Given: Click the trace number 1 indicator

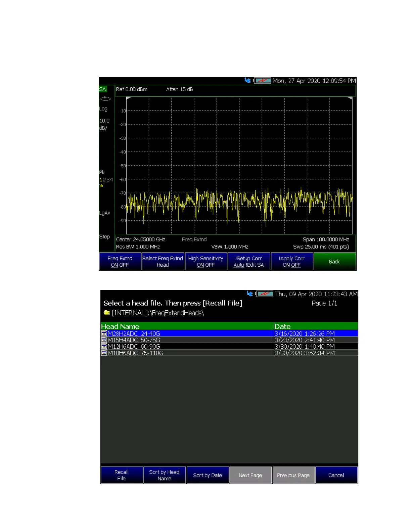Looking at the screenshot, I should (100, 180).
